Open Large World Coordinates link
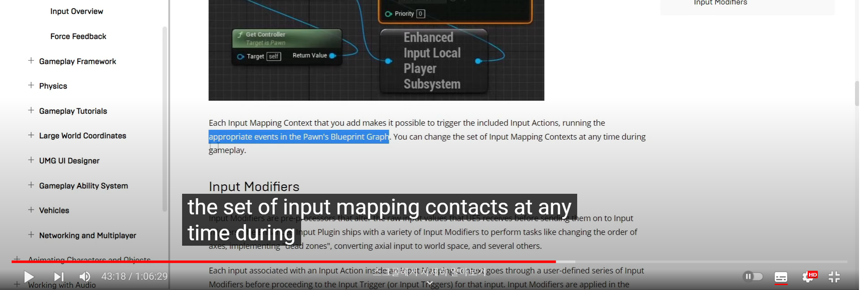Image resolution: width=868 pixels, height=290 pixels. click(82, 136)
